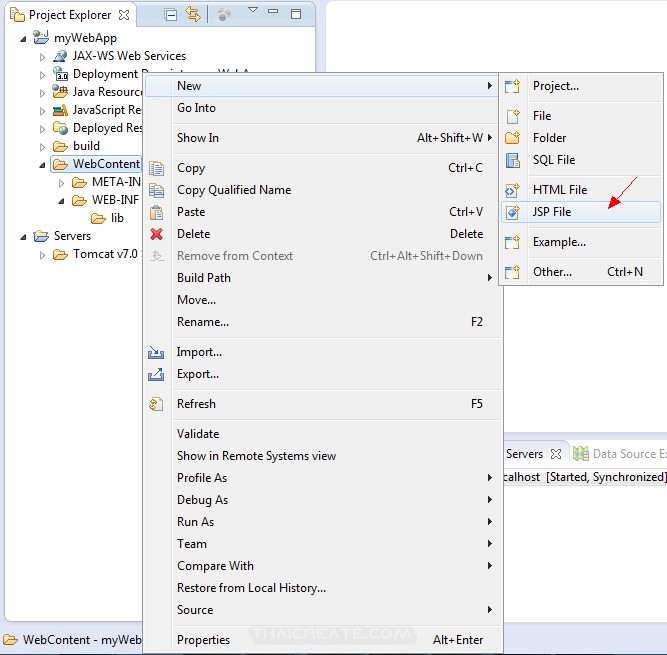
Task: Minimize the Project Explorer panel
Action: [x=273, y=11]
